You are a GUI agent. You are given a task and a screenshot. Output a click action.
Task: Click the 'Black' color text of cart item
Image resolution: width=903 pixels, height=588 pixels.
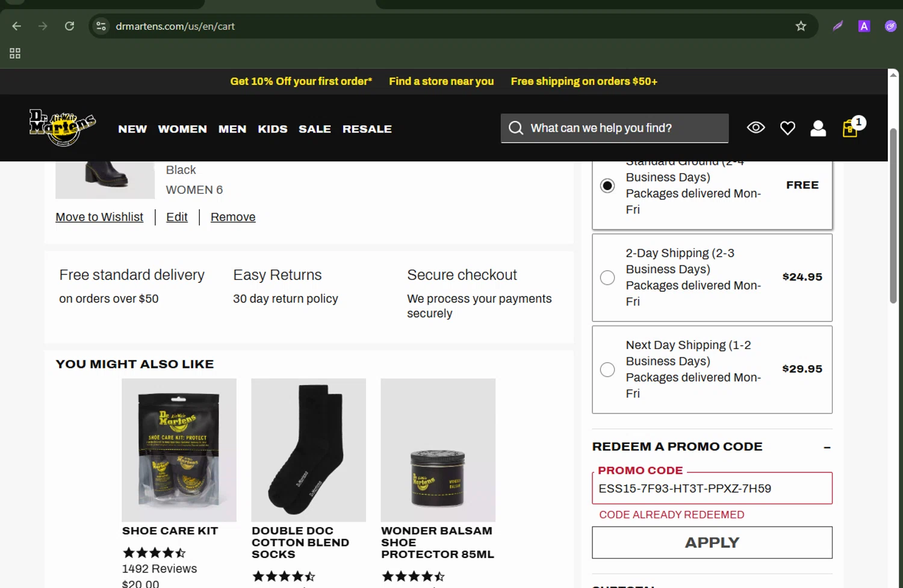(181, 170)
